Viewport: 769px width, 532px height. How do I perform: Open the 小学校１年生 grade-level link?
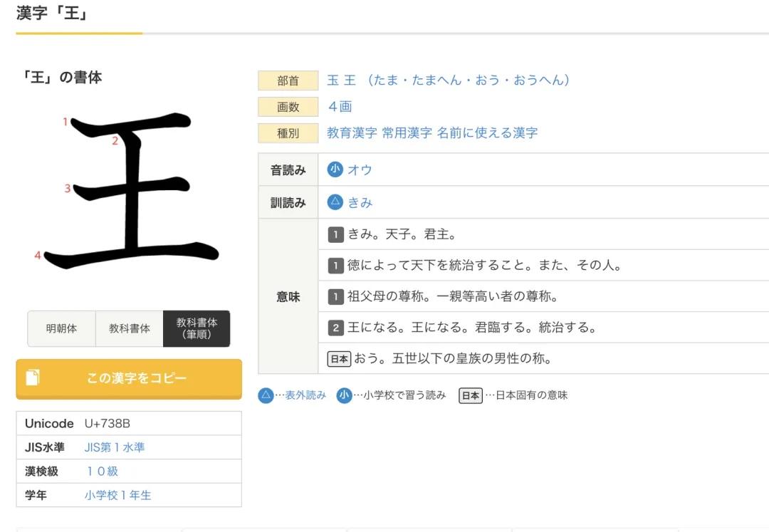point(118,495)
